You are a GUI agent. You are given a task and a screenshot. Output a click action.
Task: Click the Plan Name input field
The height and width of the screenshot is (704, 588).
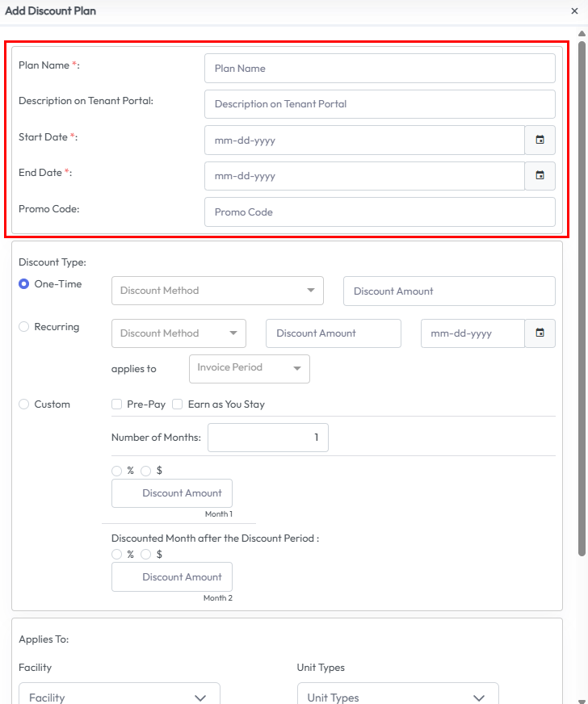380,69
